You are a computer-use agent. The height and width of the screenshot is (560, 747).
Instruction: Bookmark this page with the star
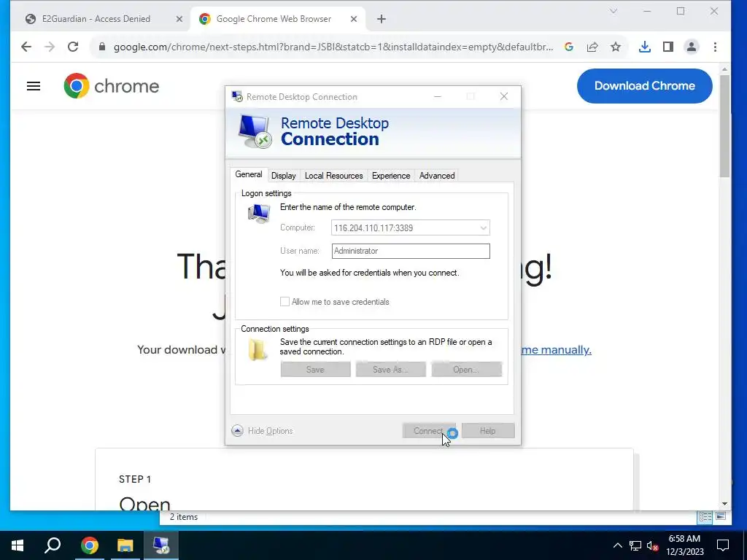click(616, 47)
